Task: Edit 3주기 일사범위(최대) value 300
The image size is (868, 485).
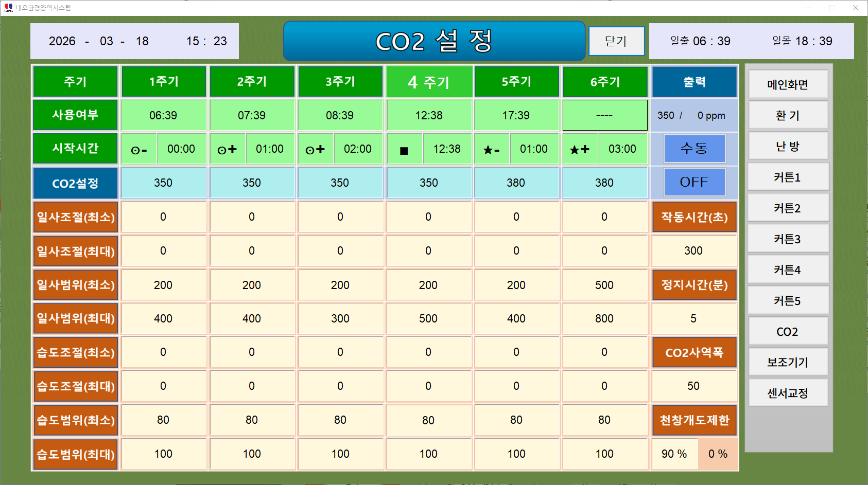Action: (340, 319)
